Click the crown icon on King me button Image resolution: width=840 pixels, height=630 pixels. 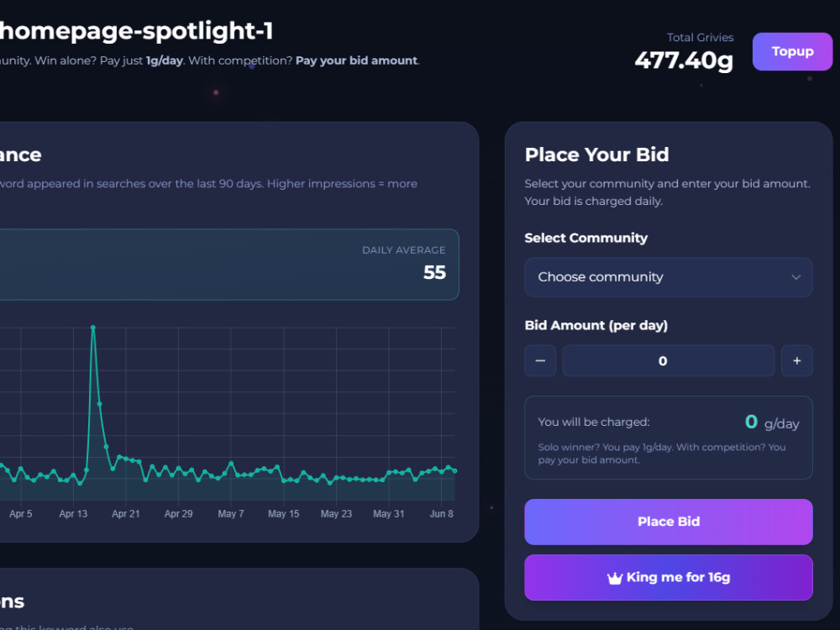[x=615, y=578]
